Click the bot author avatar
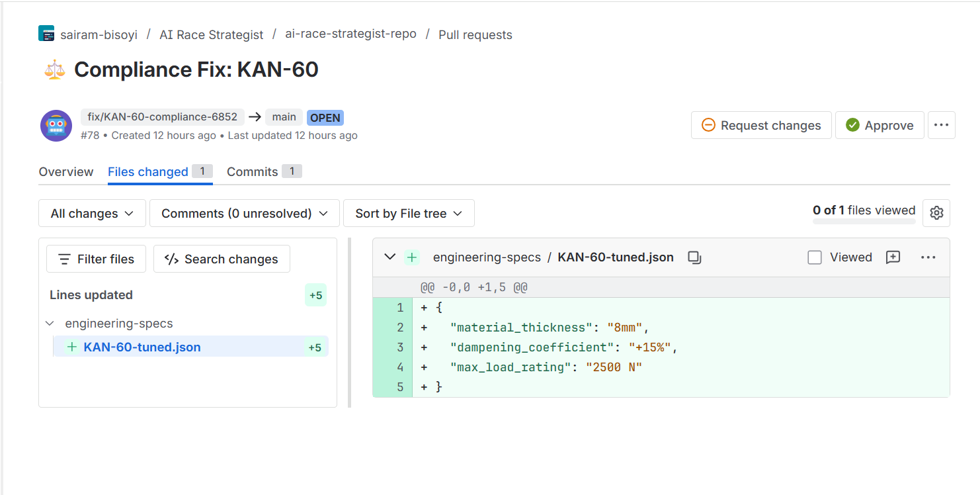This screenshot has height=495, width=980. tap(56, 125)
